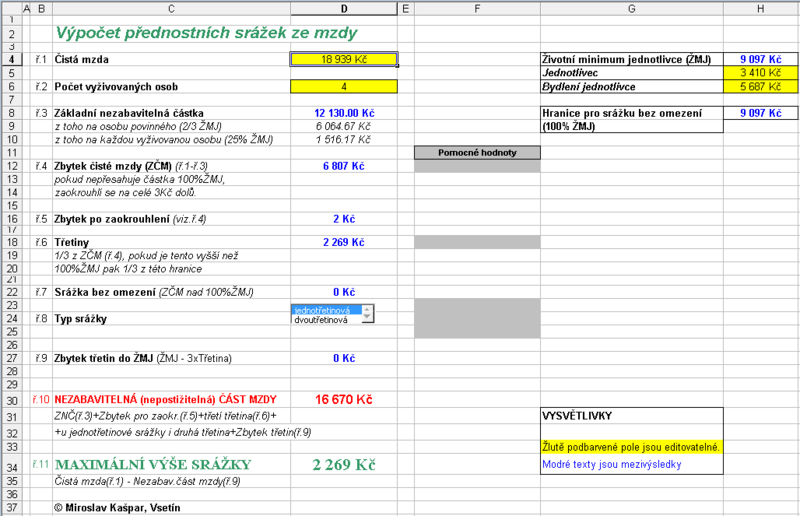Click the list box up arrow
Image resolution: width=800 pixels, height=516 pixels.
click(x=367, y=309)
